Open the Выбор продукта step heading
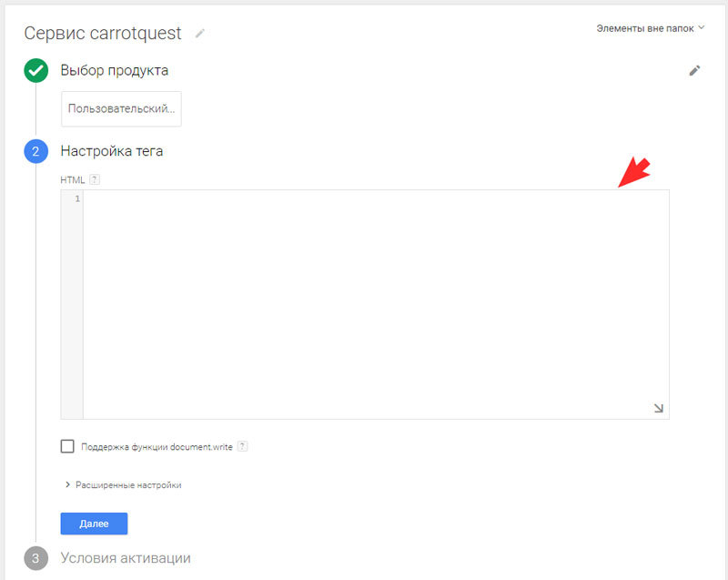 pos(115,71)
